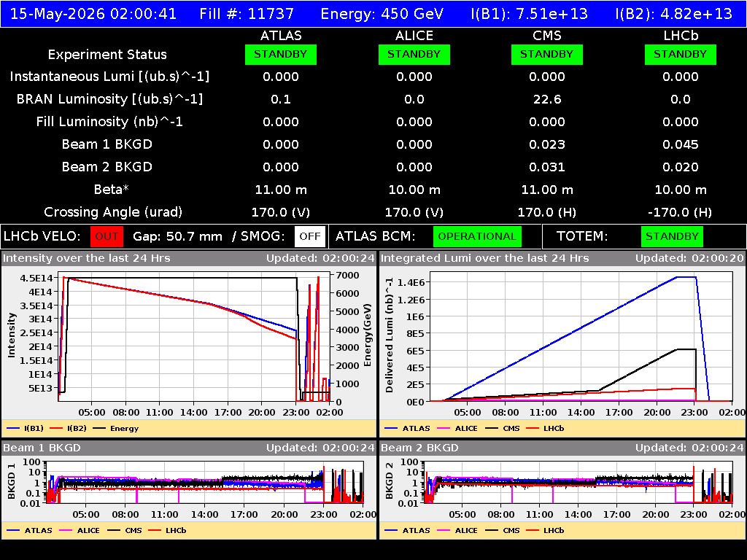Click the I(B2) legend entry

[68, 428]
